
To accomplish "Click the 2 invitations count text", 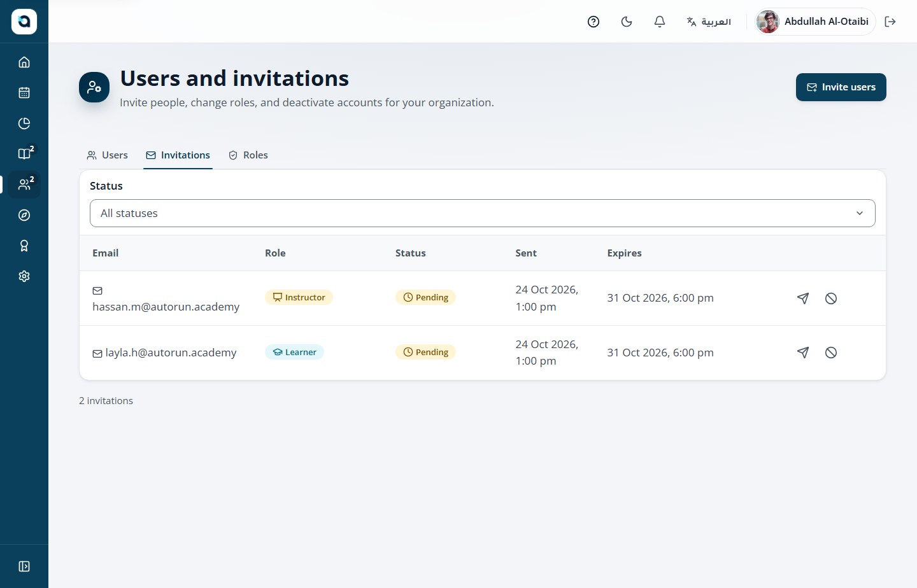I will click(106, 401).
